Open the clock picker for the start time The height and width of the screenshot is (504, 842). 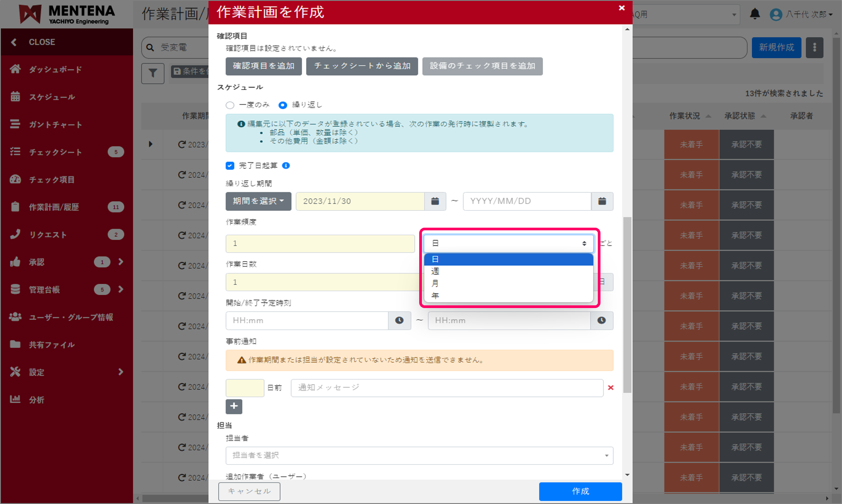coord(399,321)
